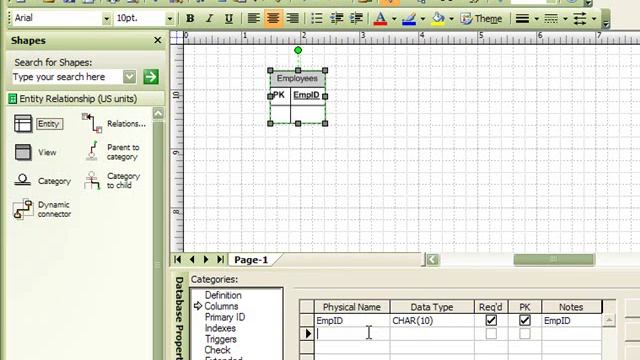Apply bulleted list formatting

[317, 18]
